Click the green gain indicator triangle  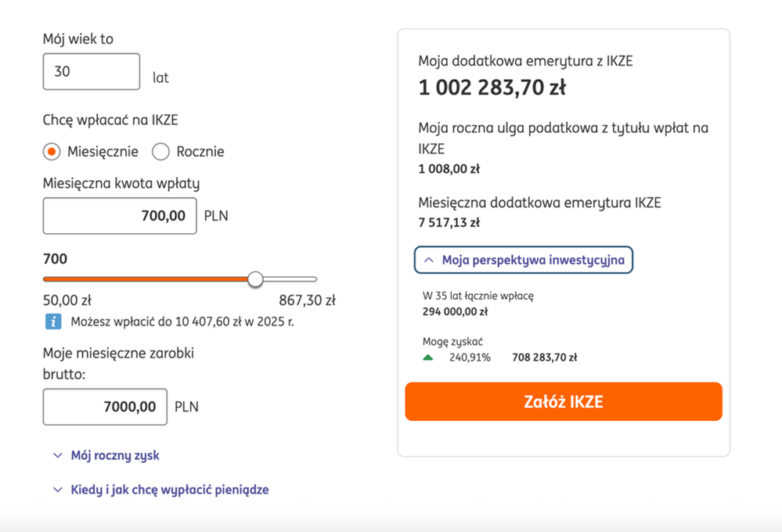coord(428,358)
